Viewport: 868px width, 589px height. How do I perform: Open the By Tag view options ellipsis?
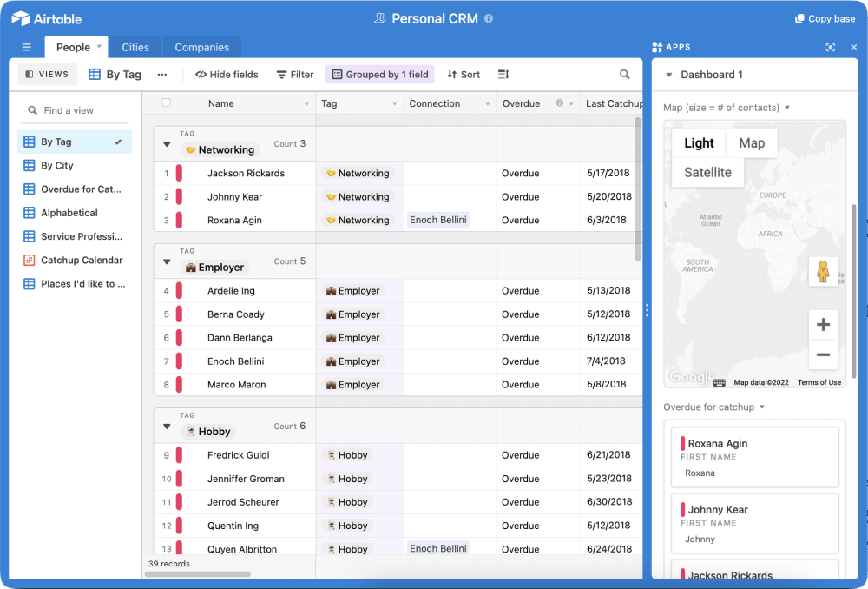click(162, 74)
